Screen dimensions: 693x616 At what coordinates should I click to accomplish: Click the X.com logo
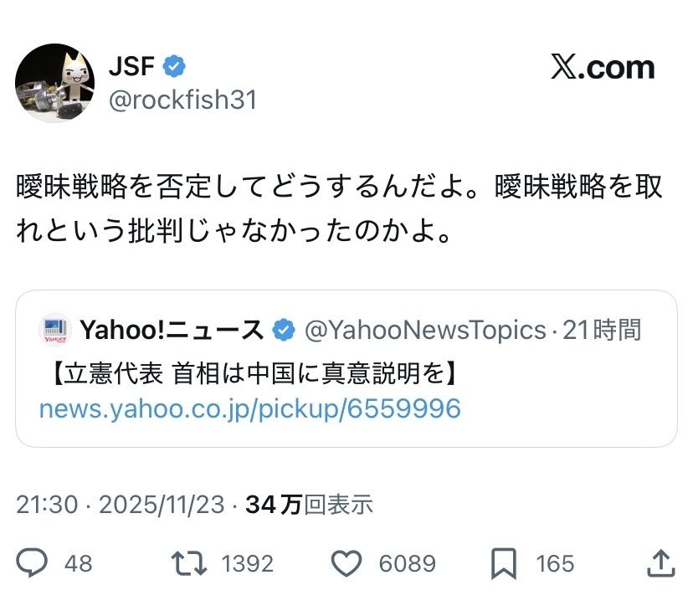point(602,68)
